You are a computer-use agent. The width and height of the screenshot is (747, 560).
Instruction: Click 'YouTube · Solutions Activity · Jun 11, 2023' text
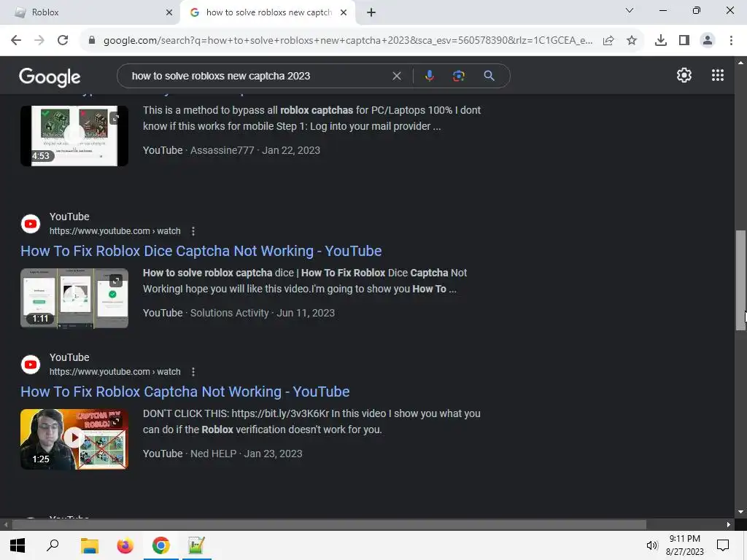(x=239, y=313)
